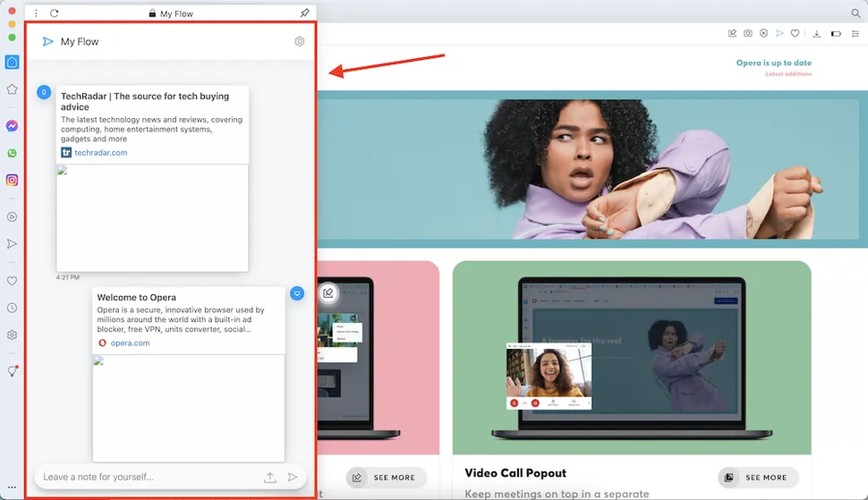This screenshot has width=868, height=500.
Task: Click the 4:21 PM timestamp
Action: pos(67,277)
